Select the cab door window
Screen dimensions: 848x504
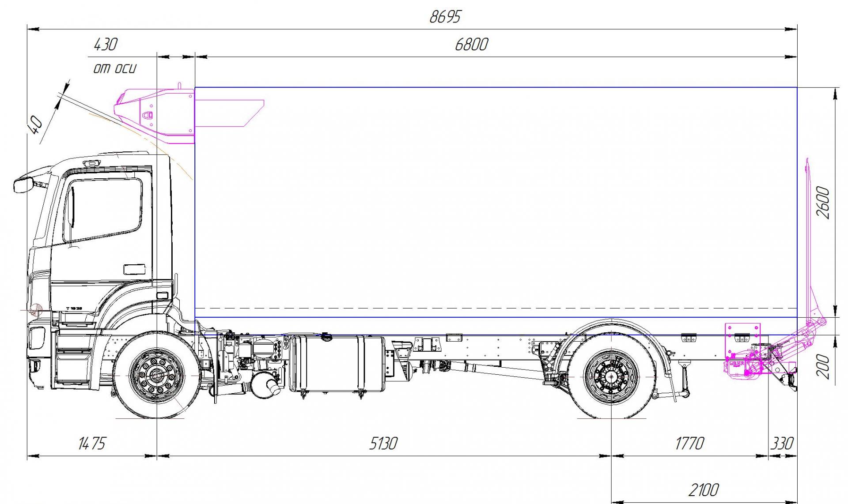[x=103, y=210]
